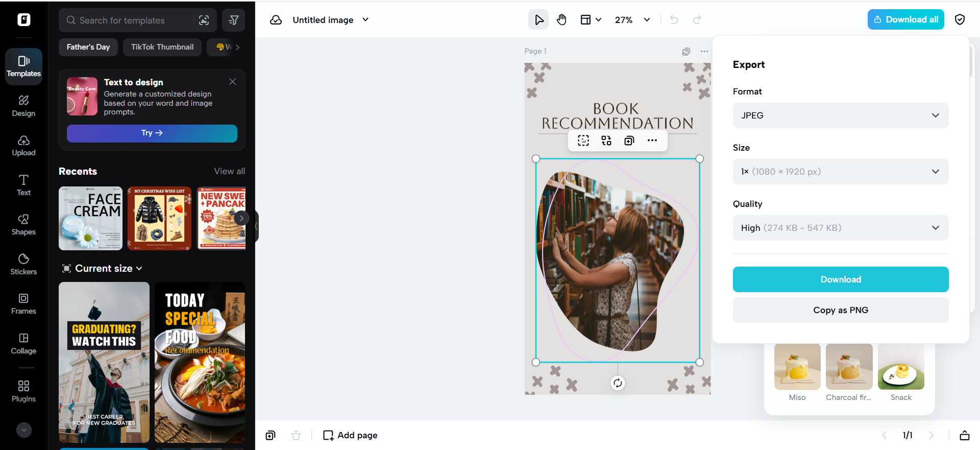The image size is (980, 450).
Task: Open the Templates sidebar panel
Action: [24, 66]
